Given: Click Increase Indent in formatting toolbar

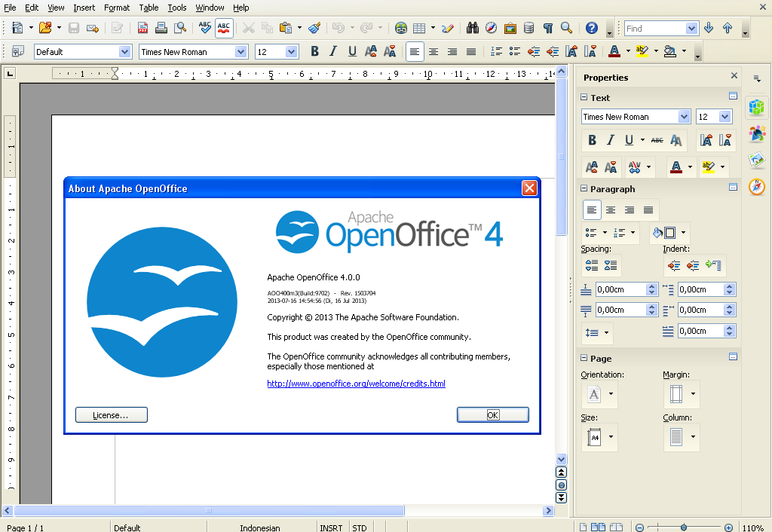Looking at the screenshot, I should pyautogui.click(x=553, y=51).
